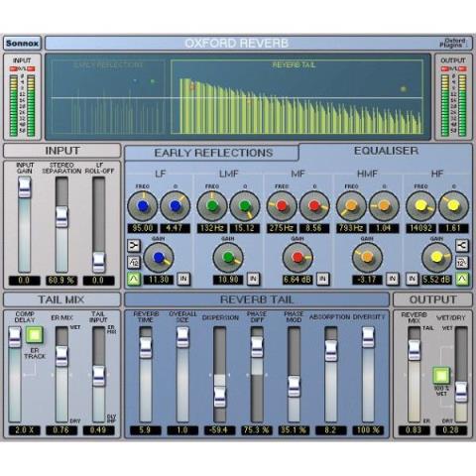This screenshot has height=476, width=476.
Task: Click the Wet/Dry value 0.28
Action: [451, 430]
